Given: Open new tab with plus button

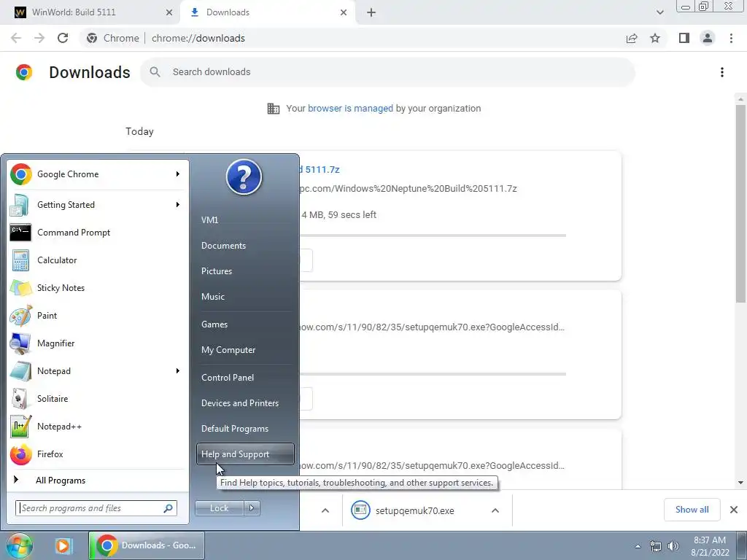Looking at the screenshot, I should (x=371, y=12).
